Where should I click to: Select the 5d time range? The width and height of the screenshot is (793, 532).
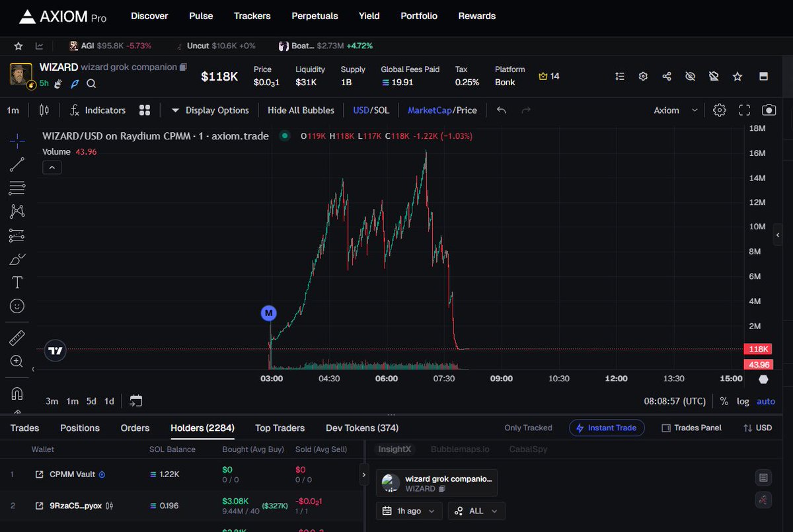(x=91, y=401)
